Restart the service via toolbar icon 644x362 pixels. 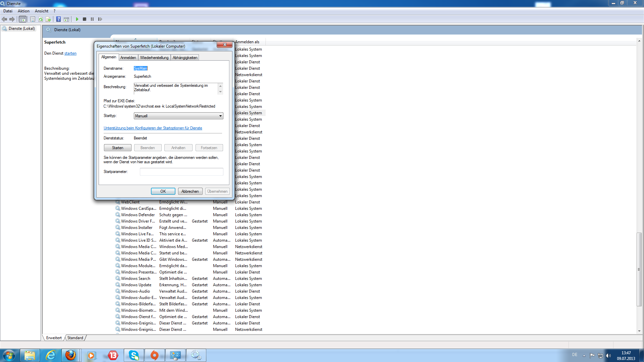pos(100,19)
